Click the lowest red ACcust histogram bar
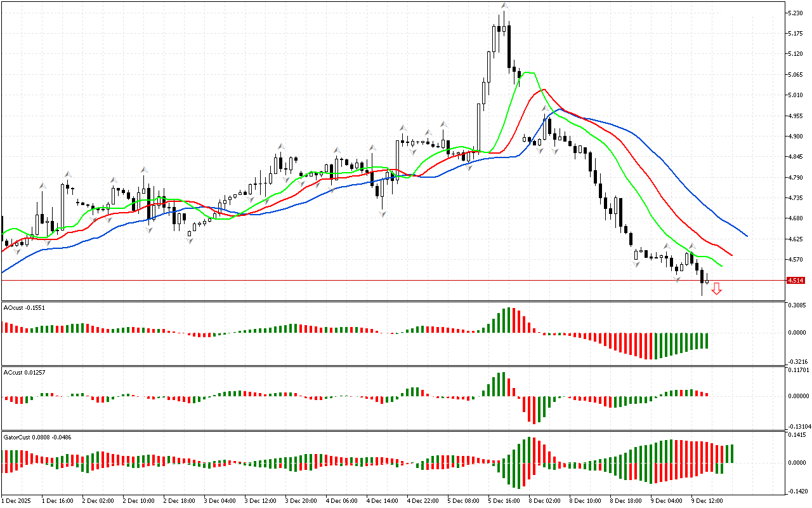812x508 pixels. [535, 410]
